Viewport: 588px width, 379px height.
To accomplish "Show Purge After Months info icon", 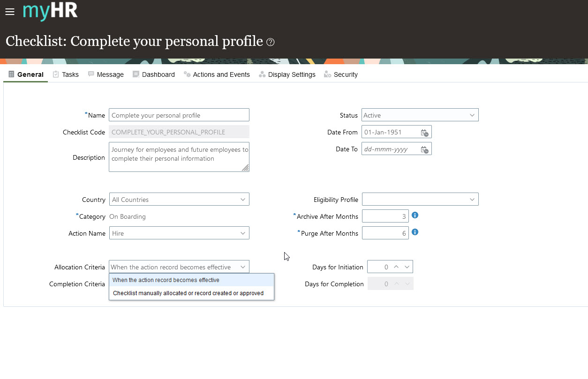I will [x=415, y=232].
